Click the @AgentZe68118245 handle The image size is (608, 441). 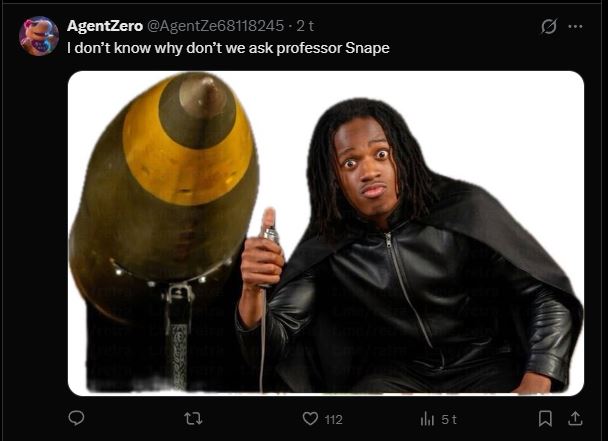pos(215,26)
